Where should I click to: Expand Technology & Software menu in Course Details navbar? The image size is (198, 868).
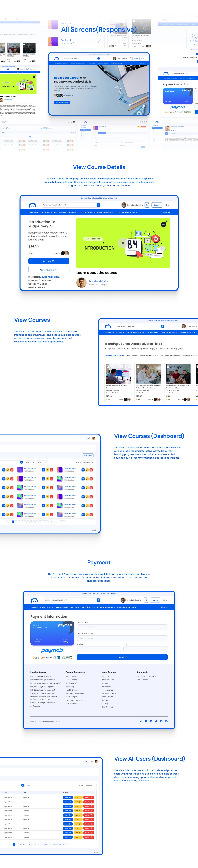(x=40, y=212)
